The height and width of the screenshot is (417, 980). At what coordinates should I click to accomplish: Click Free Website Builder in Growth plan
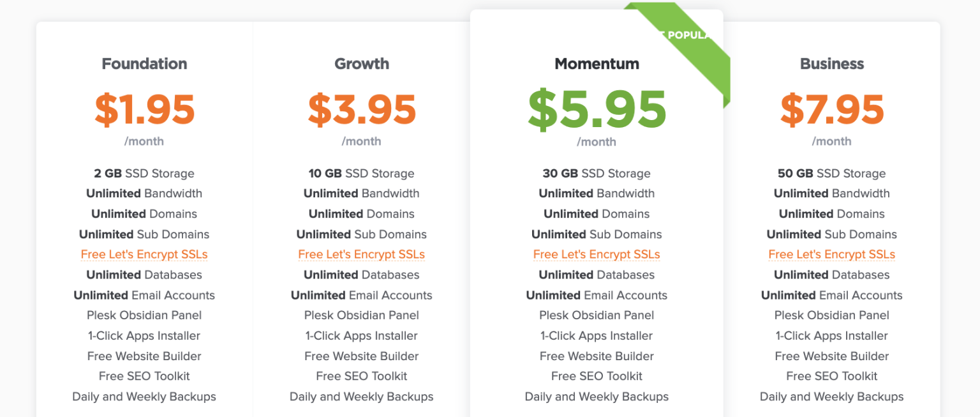[x=362, y=356]
